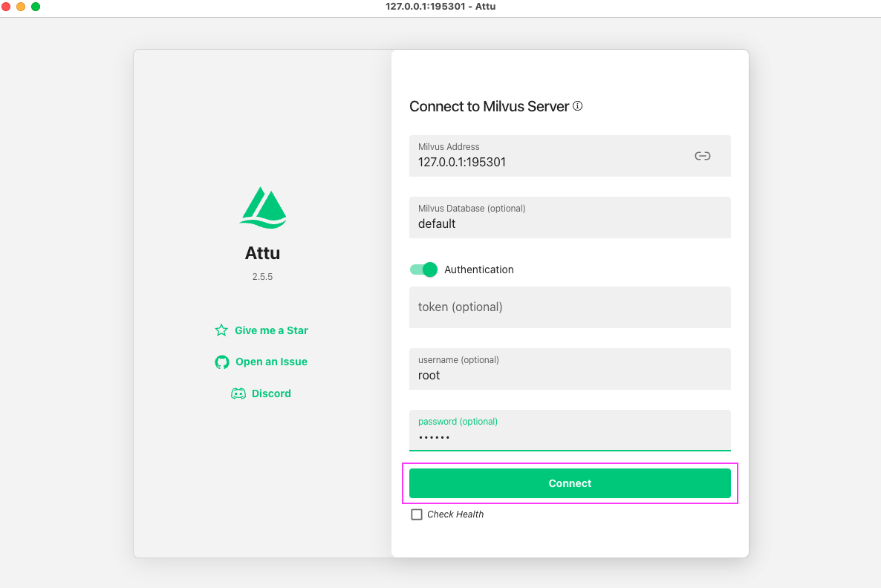Viewport: 881px width, 588px height.
Task: Focus the Milvus Address input field
Action: tap(570, 156)
